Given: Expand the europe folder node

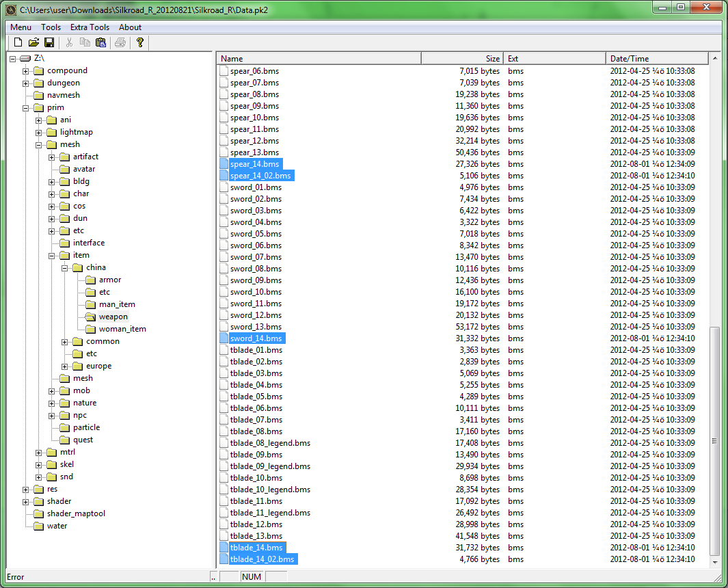Looking at the screenshot, I should click(x=64, y=366).
